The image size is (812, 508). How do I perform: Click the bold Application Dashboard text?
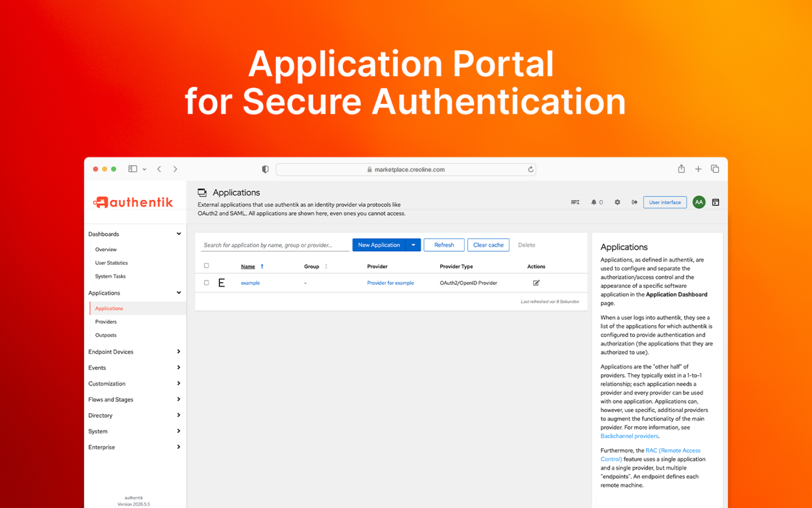pyautogui.click(x=677, y=294)
